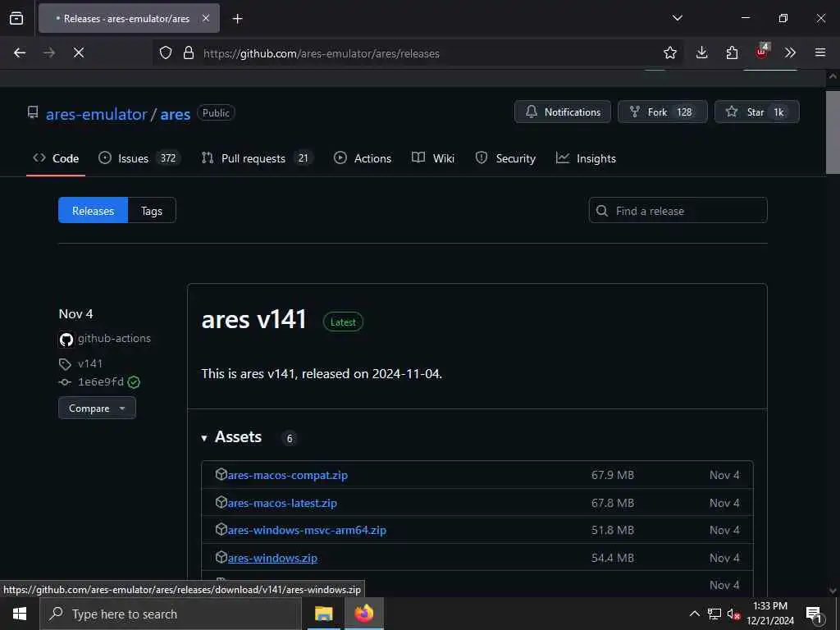The width and height of the screenshot is (840, 630).
Task: Close the Releases ares-emulator tab
Action: click(206, 18)
